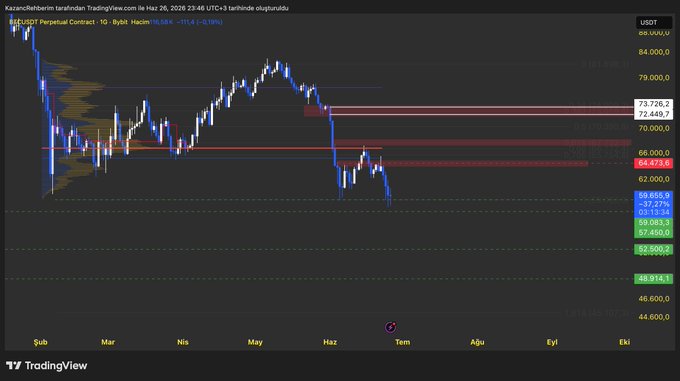This screenshot has width=680, height=381.
Task: Open the USDT currency selector
Action: click(x=654, y=23)
